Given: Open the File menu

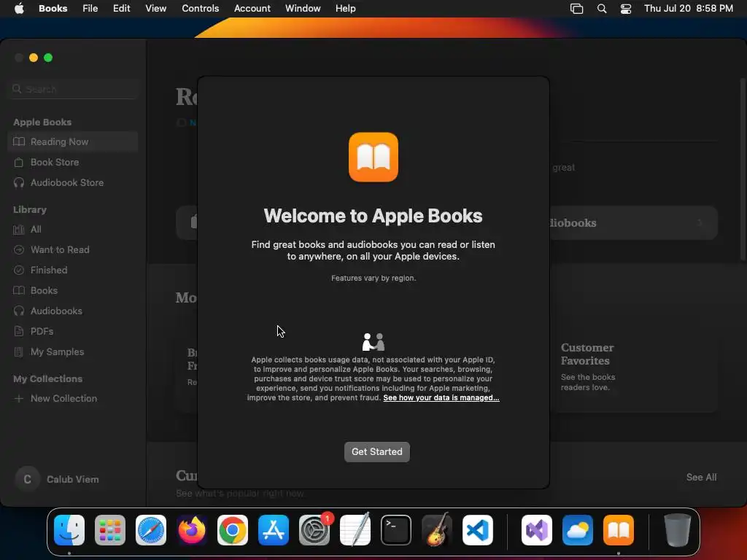Looking at the screenshot, I should pos(90,9).
